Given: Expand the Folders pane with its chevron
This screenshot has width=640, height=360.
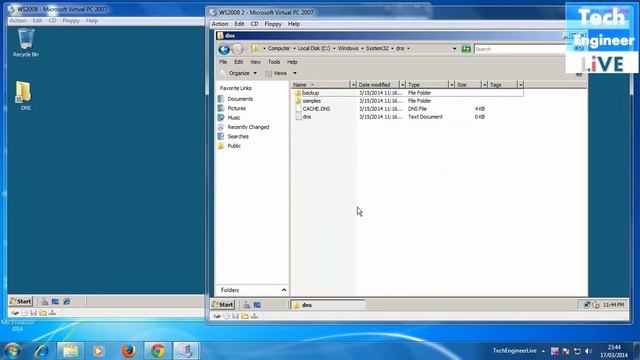Looking at the screenshot, I should [284, 290].
